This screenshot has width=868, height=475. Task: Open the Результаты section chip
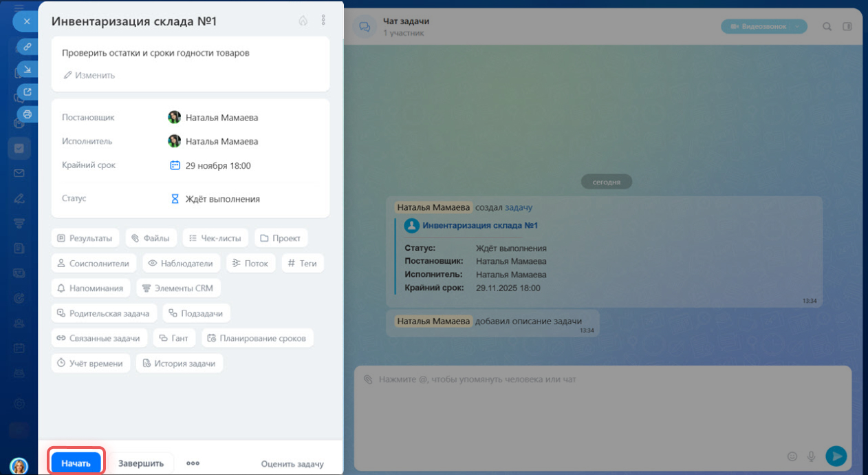[x=85, y=238]
